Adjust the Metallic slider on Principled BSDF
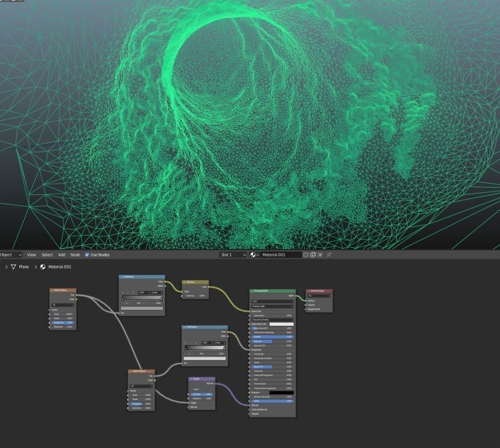The image size is (500, 448). coord(272,337)
